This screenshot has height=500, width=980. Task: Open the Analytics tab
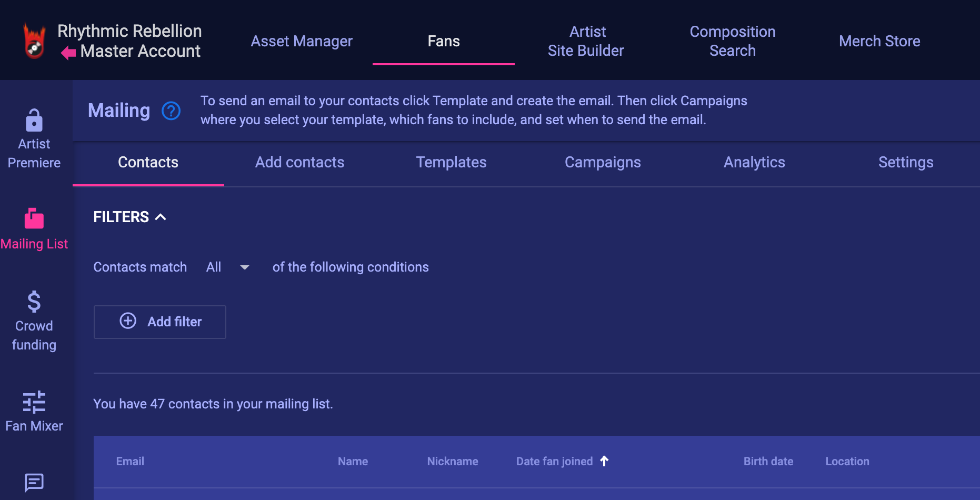[x=754, y=162]
